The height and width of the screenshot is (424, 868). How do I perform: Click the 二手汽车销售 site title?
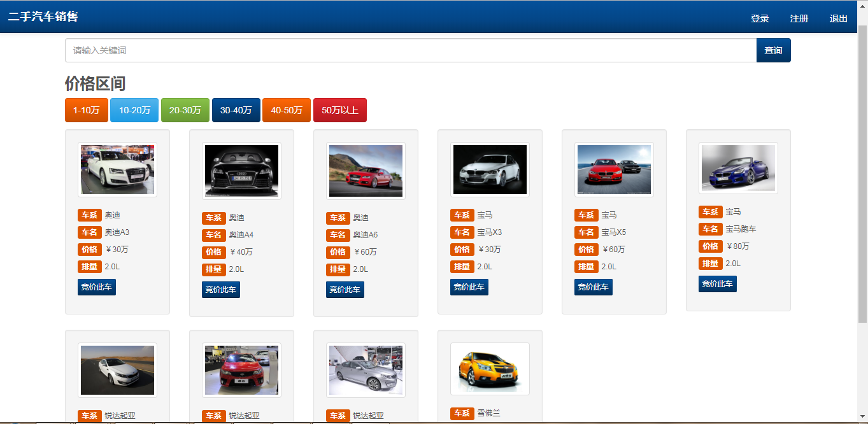(43, 17)
